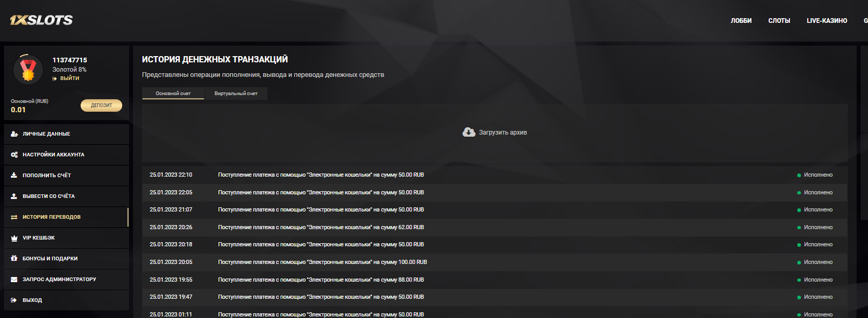Image resolution: width=868 pixels, height=318 pixels.
Task: Click the cloud download archive icon
Action: pos(469,132)
